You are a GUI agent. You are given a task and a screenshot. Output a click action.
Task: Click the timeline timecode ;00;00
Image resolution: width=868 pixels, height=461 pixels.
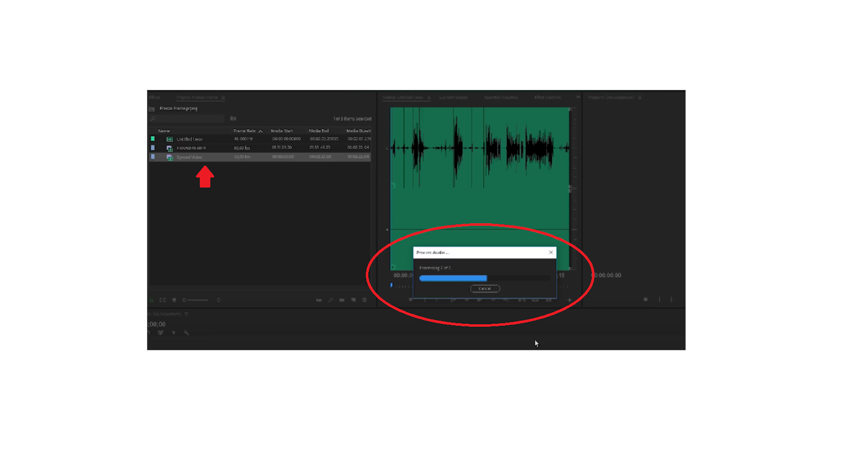pos(156,324)
